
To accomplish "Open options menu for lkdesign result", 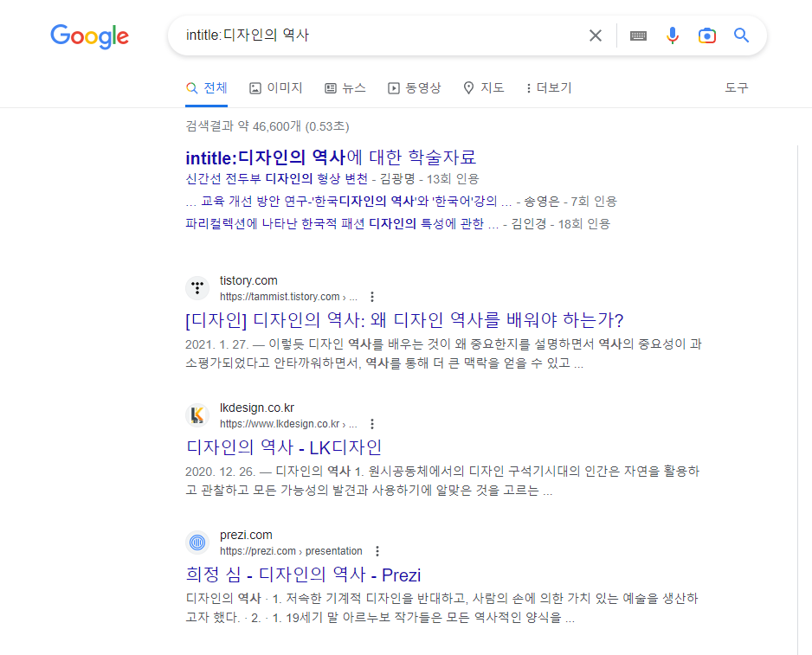I will point(372,424).
